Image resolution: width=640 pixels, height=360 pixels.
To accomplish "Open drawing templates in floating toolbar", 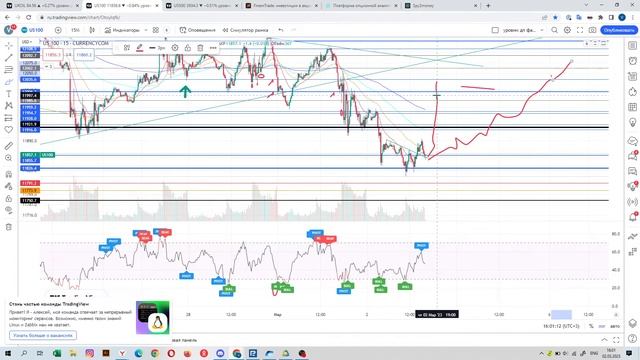I will click(127, 48).
